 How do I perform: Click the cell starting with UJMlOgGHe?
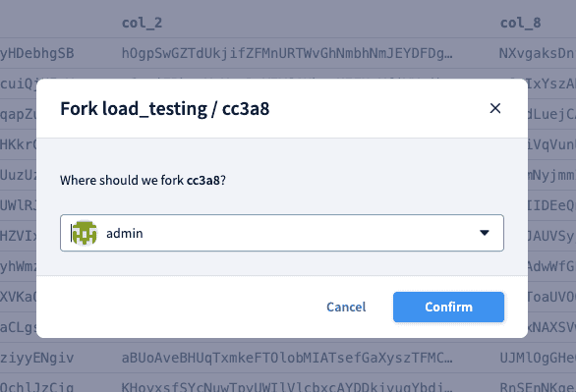point(538,358)
